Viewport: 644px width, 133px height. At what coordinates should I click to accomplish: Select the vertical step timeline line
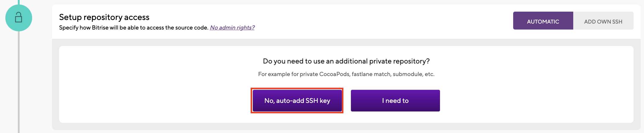tap(19, 82)
